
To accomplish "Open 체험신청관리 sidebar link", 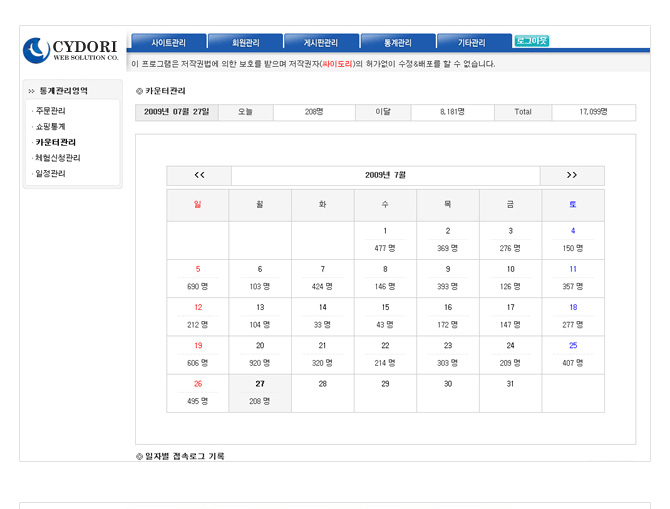I will (x=58, y=158).
